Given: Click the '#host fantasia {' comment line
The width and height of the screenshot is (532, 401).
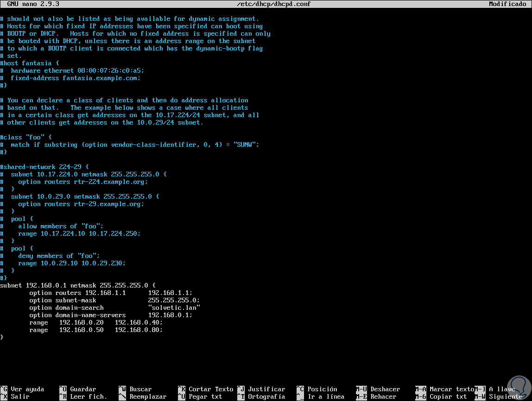Looking at the screenshot, I should tap(30, 63).
